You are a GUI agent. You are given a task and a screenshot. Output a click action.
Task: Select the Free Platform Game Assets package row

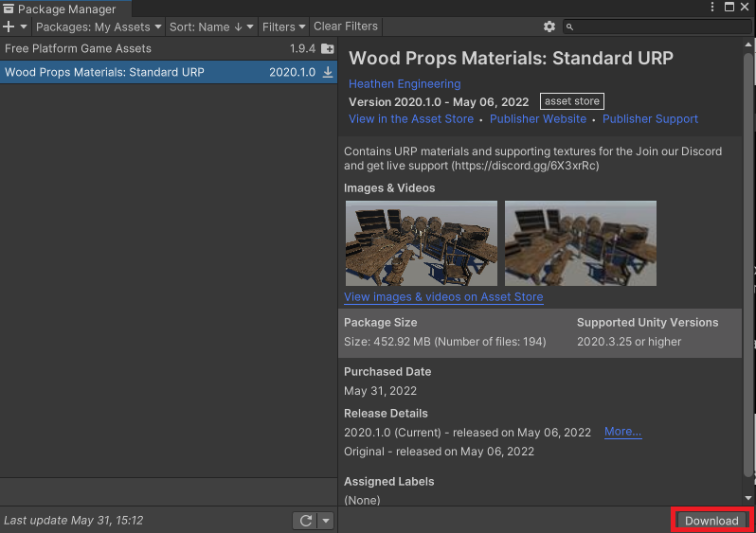coord(169,48)
